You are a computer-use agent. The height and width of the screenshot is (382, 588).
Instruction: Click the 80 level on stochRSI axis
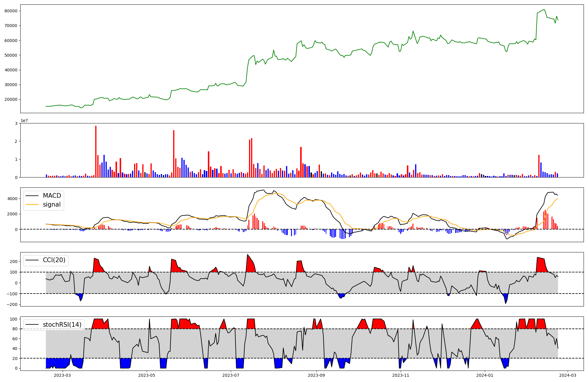[14, 329]
